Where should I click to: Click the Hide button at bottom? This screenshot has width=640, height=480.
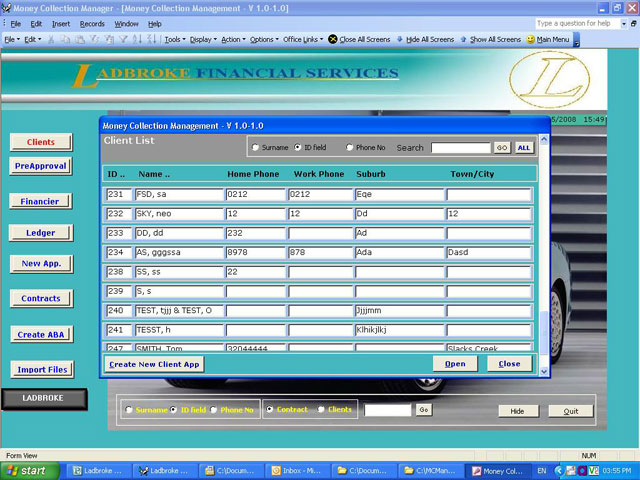click(x=518, y=411)
